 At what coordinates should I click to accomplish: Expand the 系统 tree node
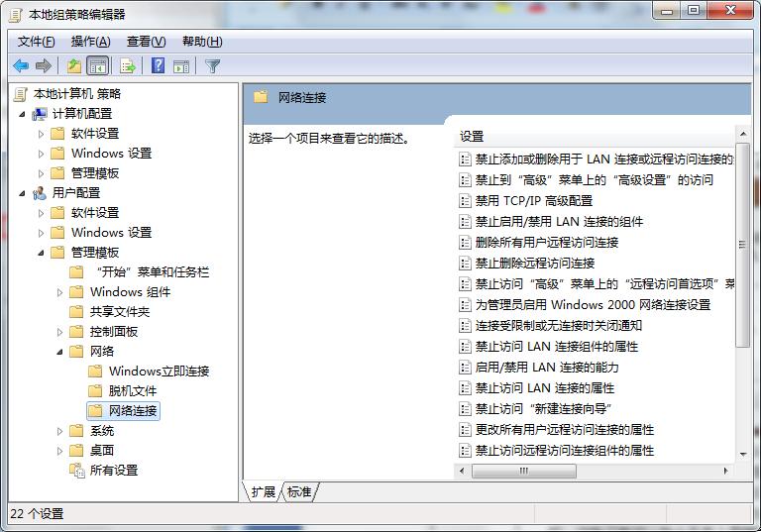tap(60, 431)
